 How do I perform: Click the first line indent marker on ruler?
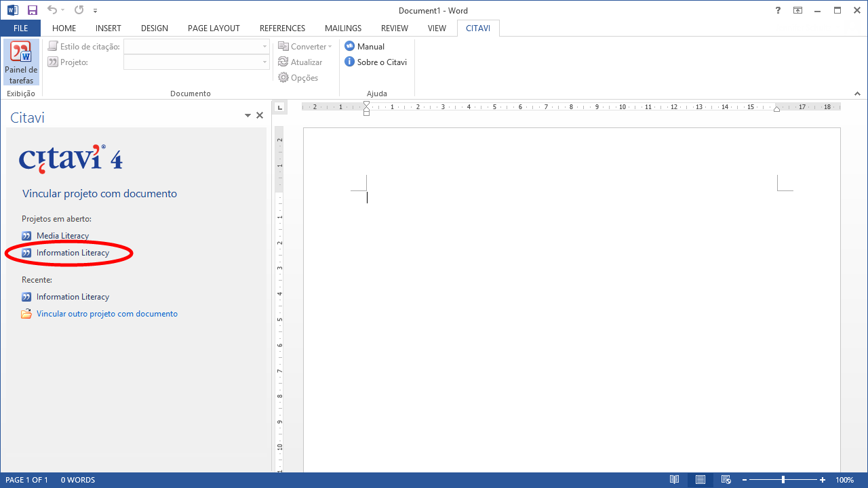pos(367,104)
